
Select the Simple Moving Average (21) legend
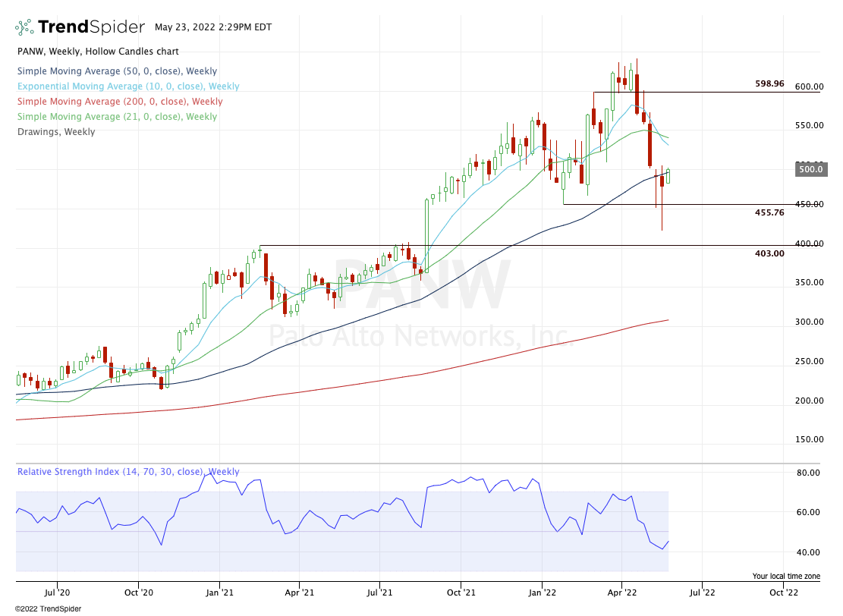(117, 117)
